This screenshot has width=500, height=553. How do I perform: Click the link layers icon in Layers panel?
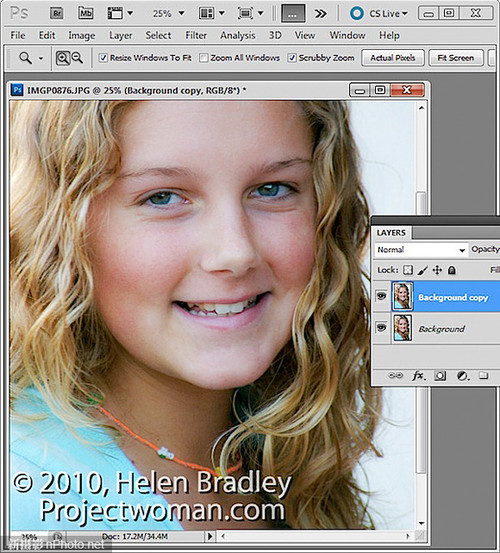[x=395, y=376]
